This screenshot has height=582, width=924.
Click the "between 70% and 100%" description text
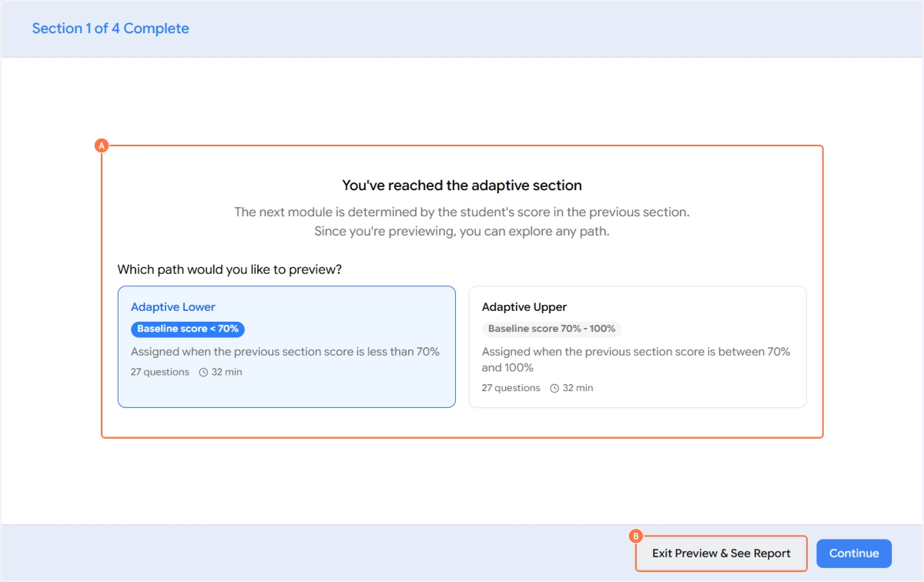[x=636, y=360]
